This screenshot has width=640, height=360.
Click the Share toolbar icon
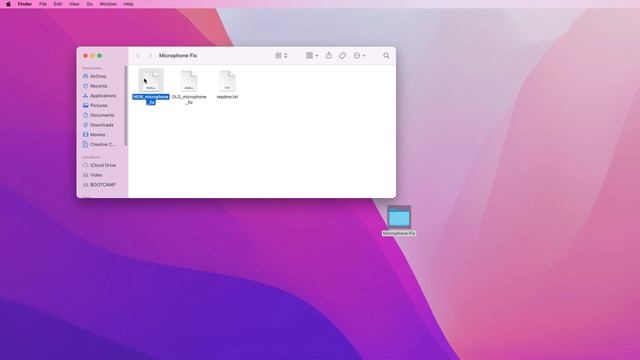coord(329,56)
